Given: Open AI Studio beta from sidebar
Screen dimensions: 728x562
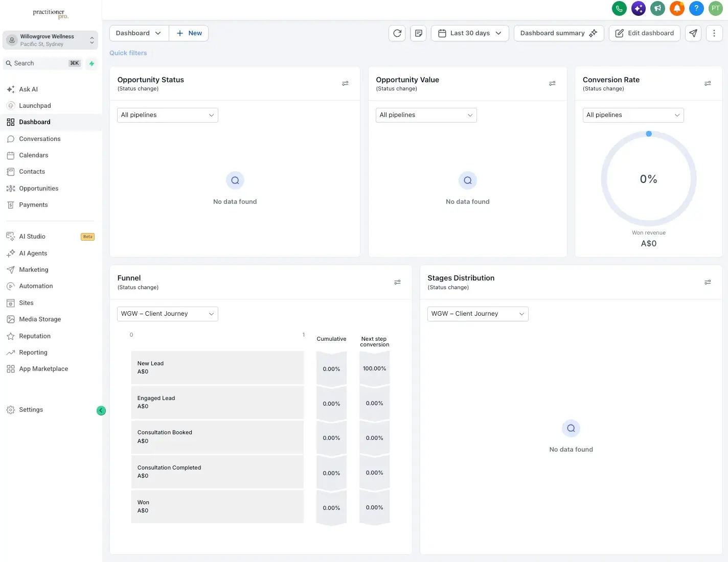Looking at the screenshot, I should 51,237.
